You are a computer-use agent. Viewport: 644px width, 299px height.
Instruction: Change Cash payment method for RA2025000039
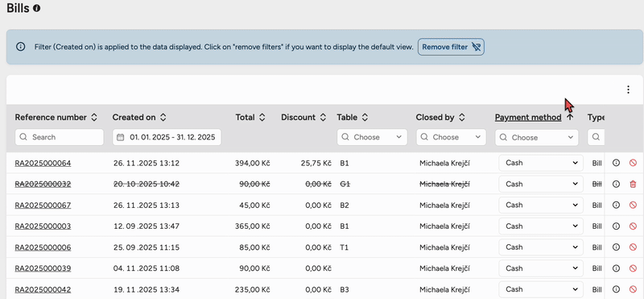pyautogui.click(x=540, y=268)
